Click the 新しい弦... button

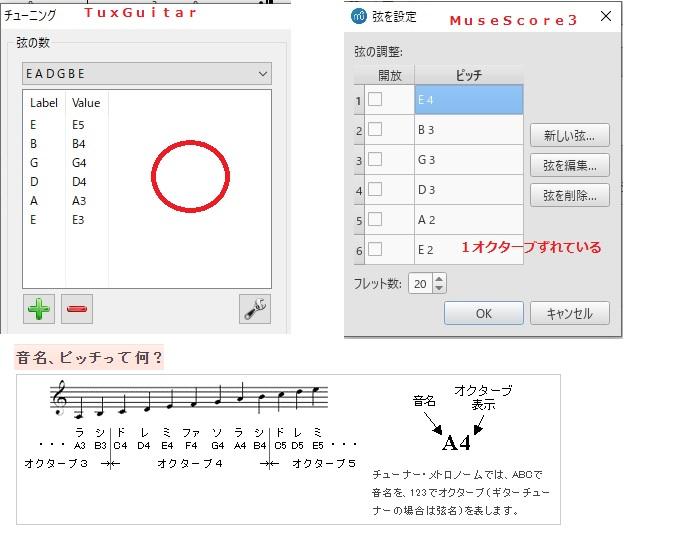point(570,135)
